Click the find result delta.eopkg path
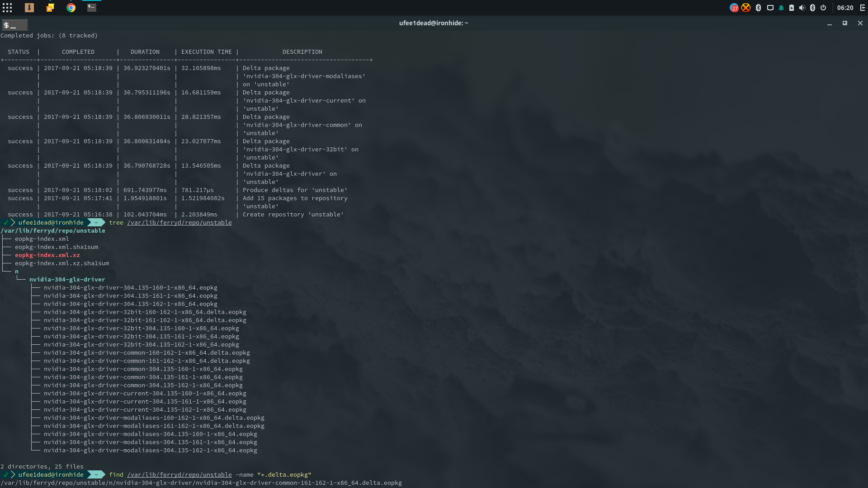 [x=201, y=483]
